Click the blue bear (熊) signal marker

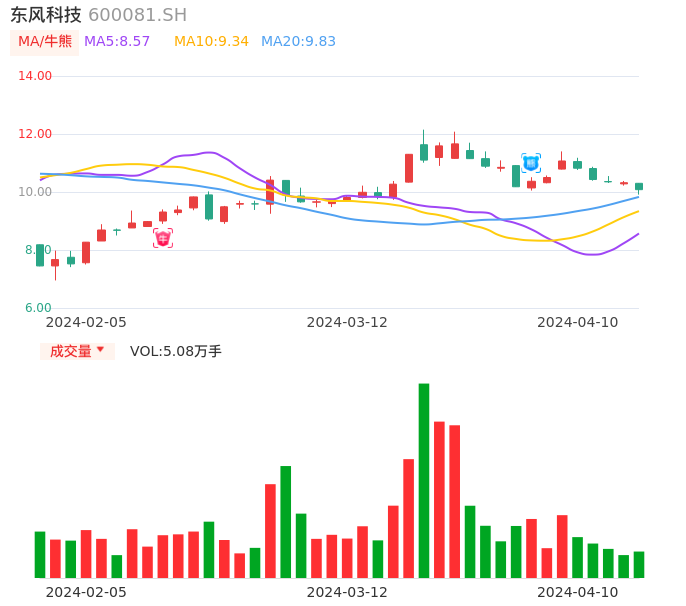tap(531, 163)
